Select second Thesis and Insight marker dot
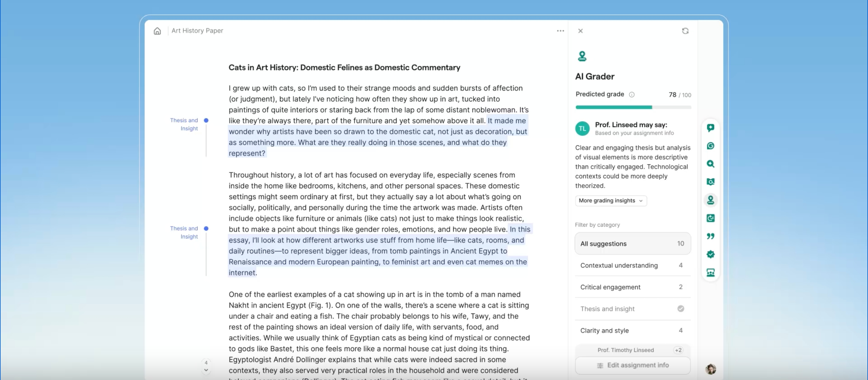 (206, 229)
